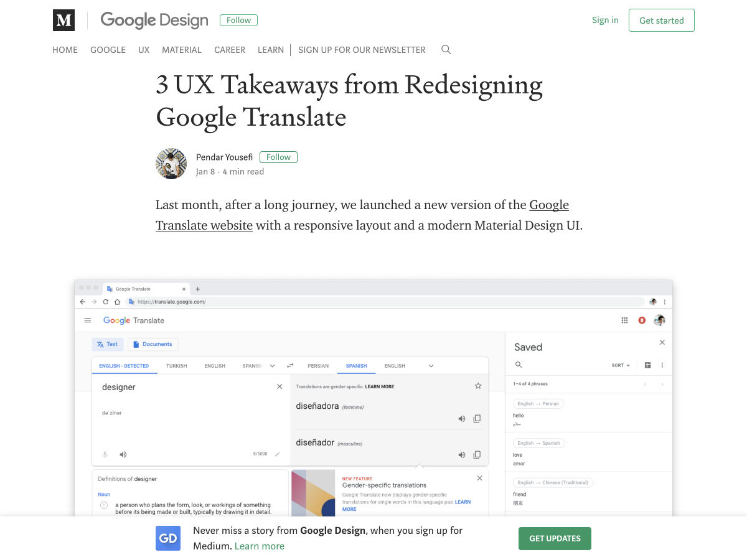Viewport: 747px width, 560px height.
Task: Follow author Pendar Yousefi
Action: (278, 157)
